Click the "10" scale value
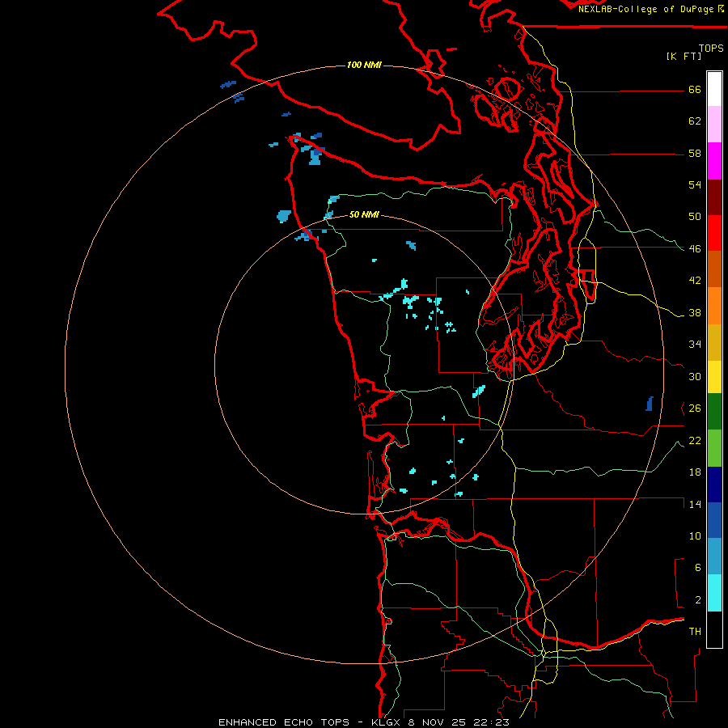The height and width of the screenshot is (728, 728). (x=695, y=535)
